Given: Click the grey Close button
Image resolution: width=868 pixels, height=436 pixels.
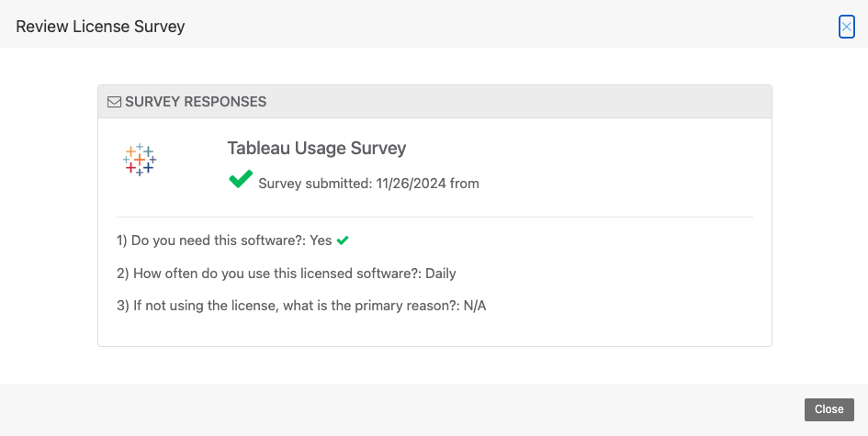Looking at the screenshot, I should click(829, 409).
